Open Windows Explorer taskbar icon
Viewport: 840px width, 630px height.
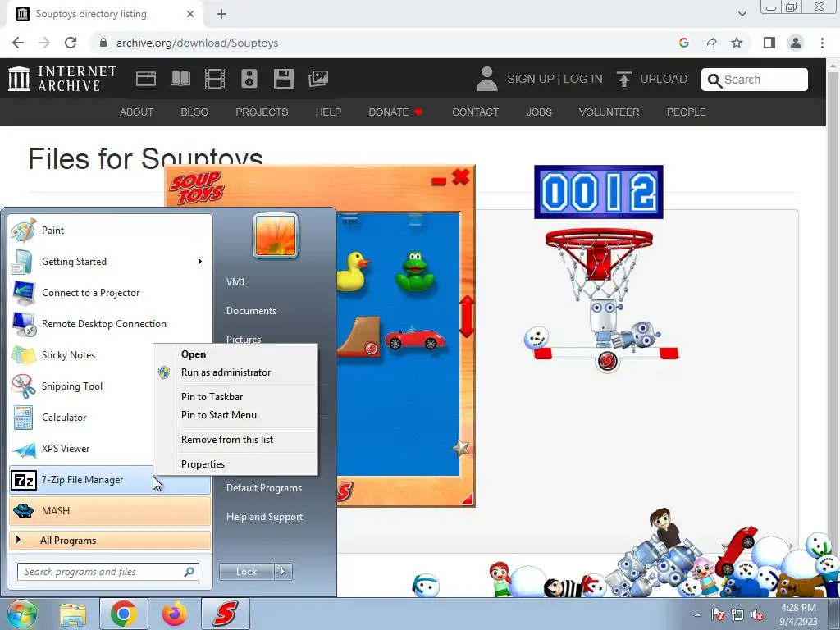click(73, 614)
